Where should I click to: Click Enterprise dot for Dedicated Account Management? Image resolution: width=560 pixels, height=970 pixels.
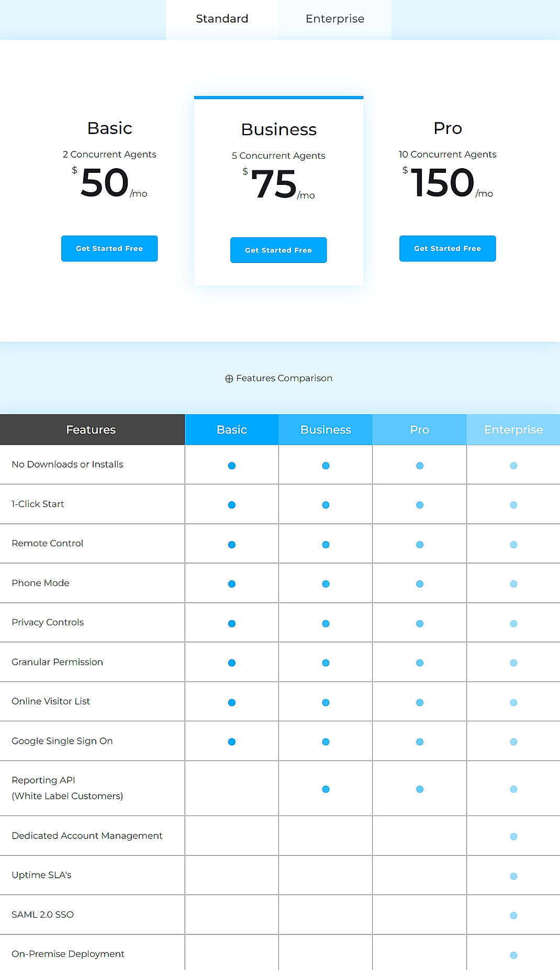click(513, 836)
